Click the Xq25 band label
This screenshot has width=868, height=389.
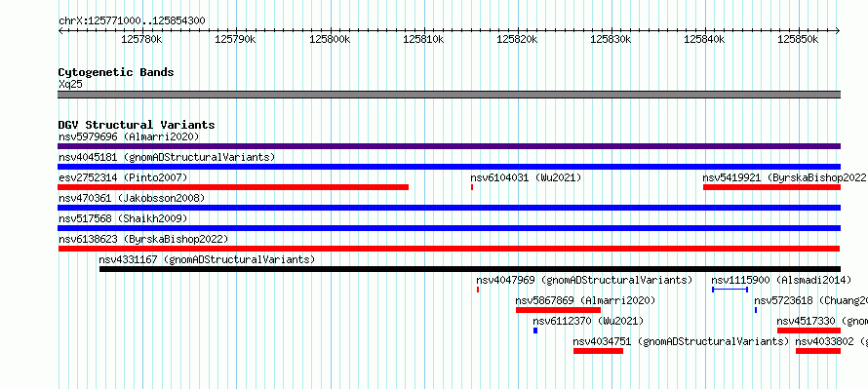click(x=70, y=84)
